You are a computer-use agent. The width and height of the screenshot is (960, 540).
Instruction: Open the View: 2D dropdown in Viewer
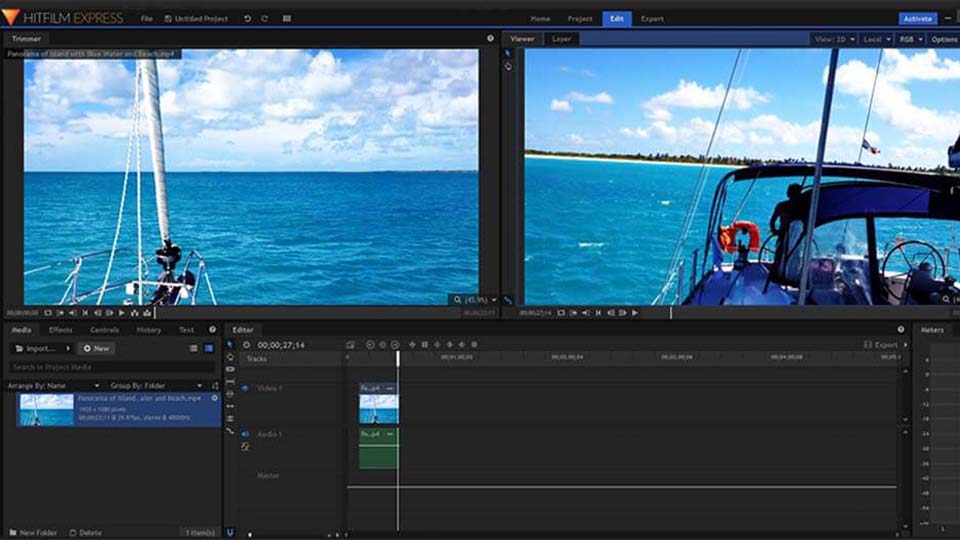click(834, 39)
